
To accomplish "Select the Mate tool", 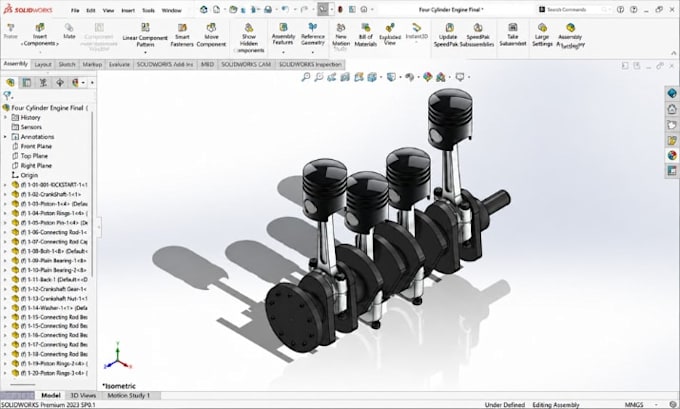I will (x=69, y=31).
